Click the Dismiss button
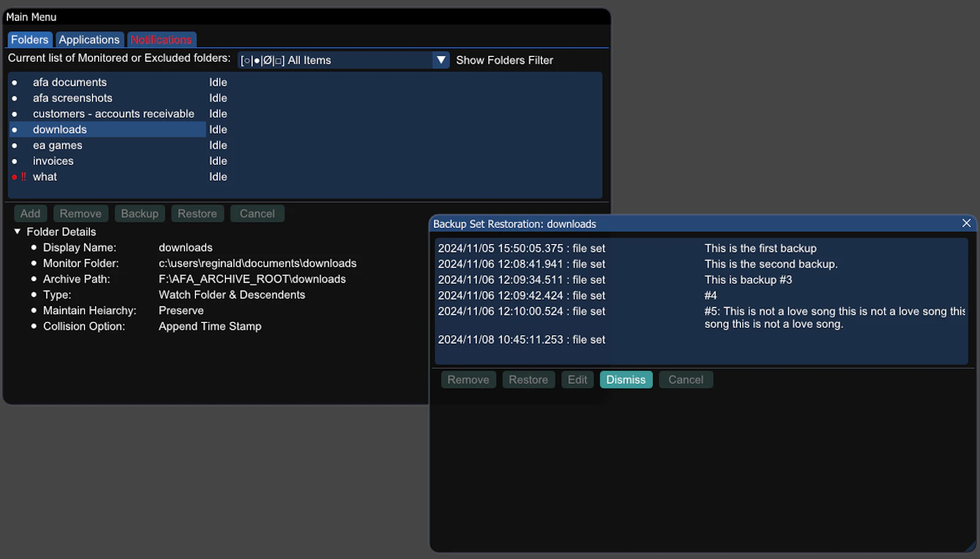The height and width of the screenshot is (559, 980). click(x=626, y=379)
